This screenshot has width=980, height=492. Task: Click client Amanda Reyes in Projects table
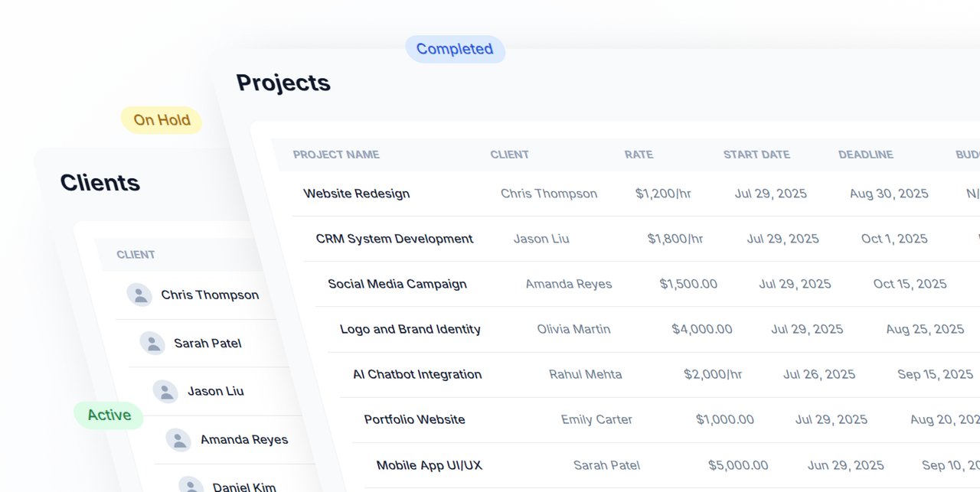pos(569,284)
